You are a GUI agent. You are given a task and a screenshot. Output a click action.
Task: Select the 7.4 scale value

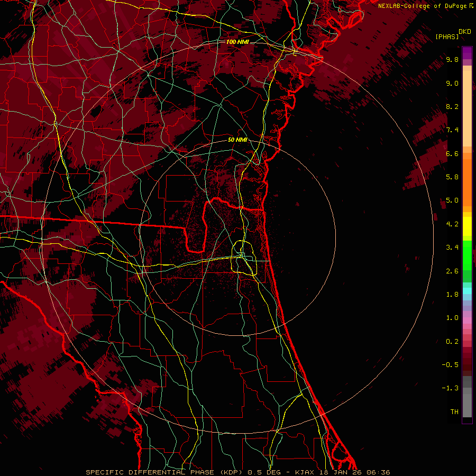pyautogui.click(x=452, y=130)
